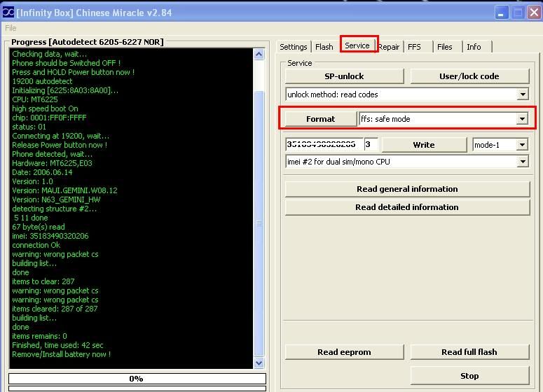This screenshot has height=392, width=543.
Task: Select the Info tab
Action: (474, 47)
